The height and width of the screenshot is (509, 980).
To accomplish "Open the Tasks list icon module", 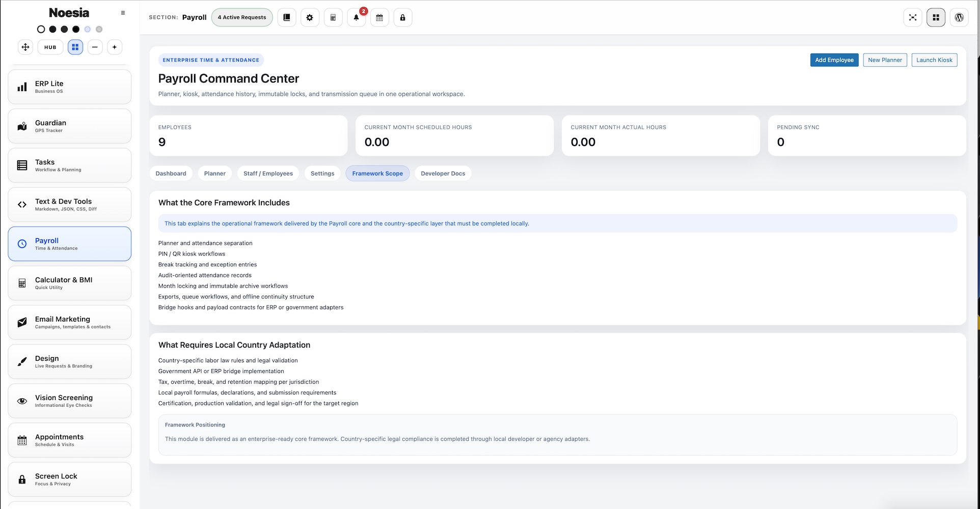I will pyautogui.click(x=70, y=165).
